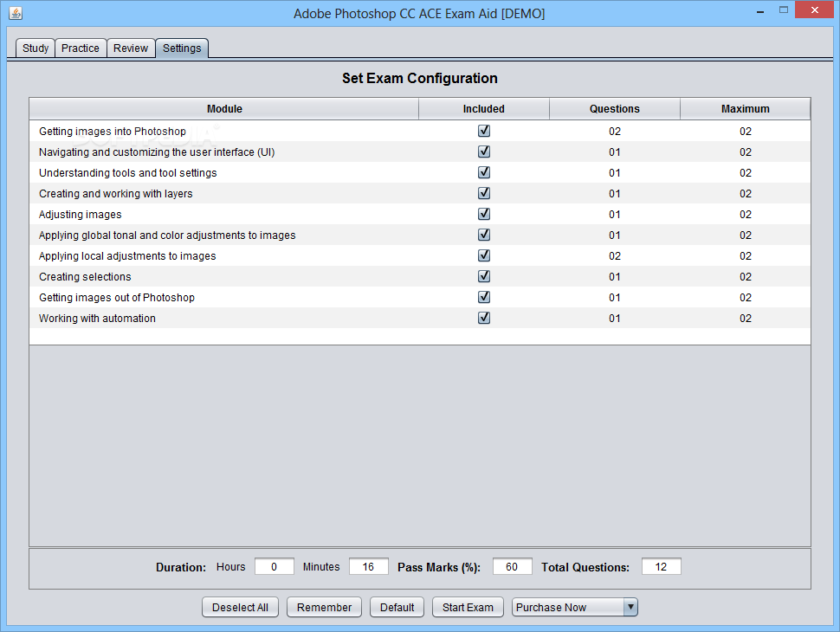840x632 pixels.
Task: Select 'Applying global tonal and color adjustments' row
Action: pos(420,235)
